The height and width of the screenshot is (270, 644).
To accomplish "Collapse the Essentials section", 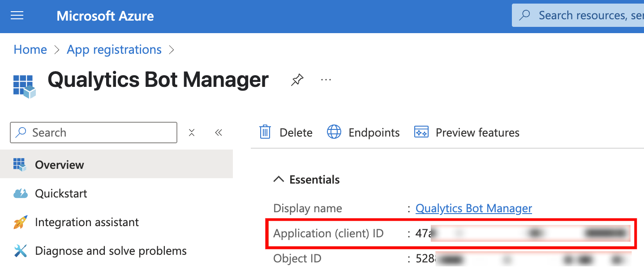I will (x=279, y=179).
